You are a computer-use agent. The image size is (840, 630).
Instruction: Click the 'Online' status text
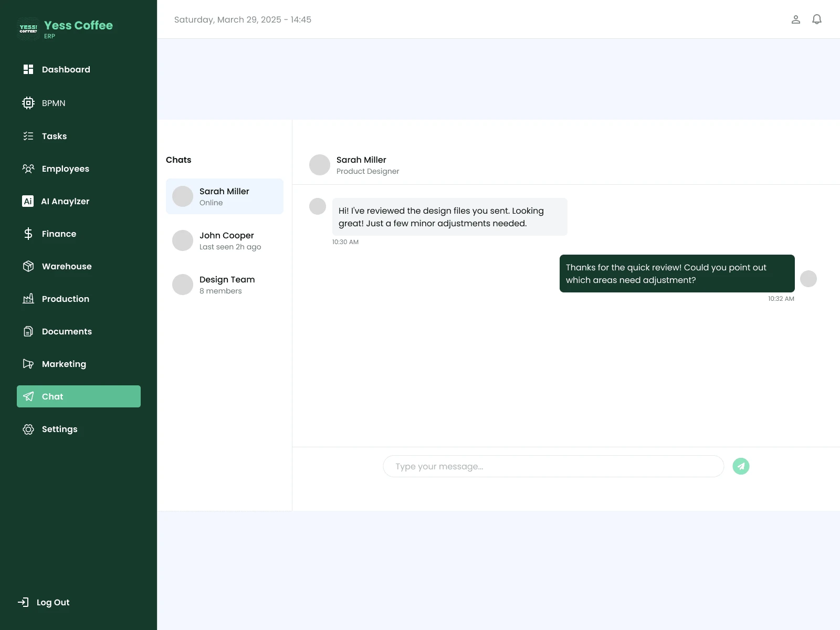point(211,203)
